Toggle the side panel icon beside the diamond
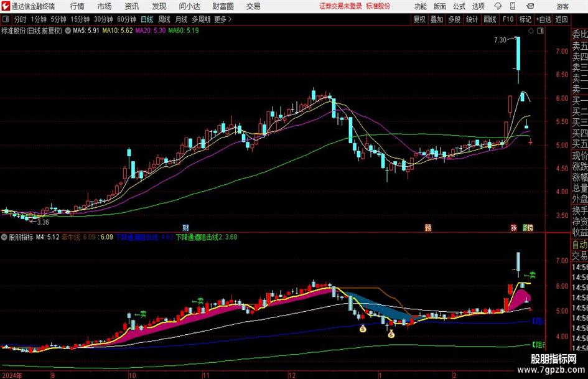Screen dimensions: 588x379 [x=540, y=31]
